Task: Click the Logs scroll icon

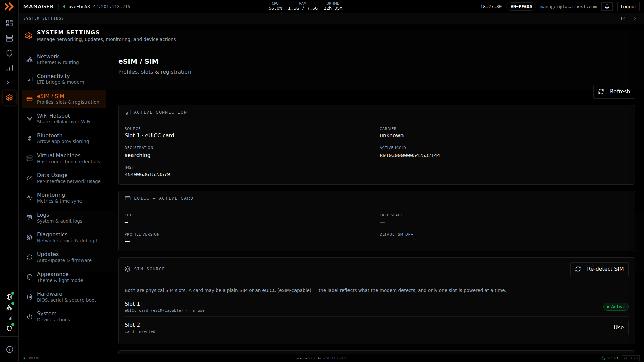Action: 30,218
